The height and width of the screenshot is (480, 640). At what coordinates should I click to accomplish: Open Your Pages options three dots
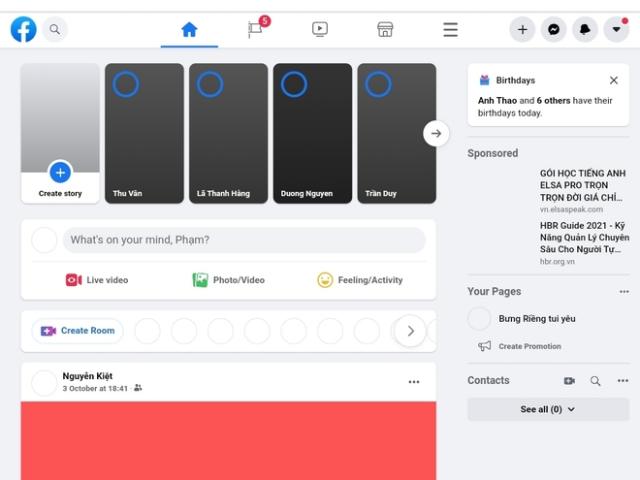point(624,291)
